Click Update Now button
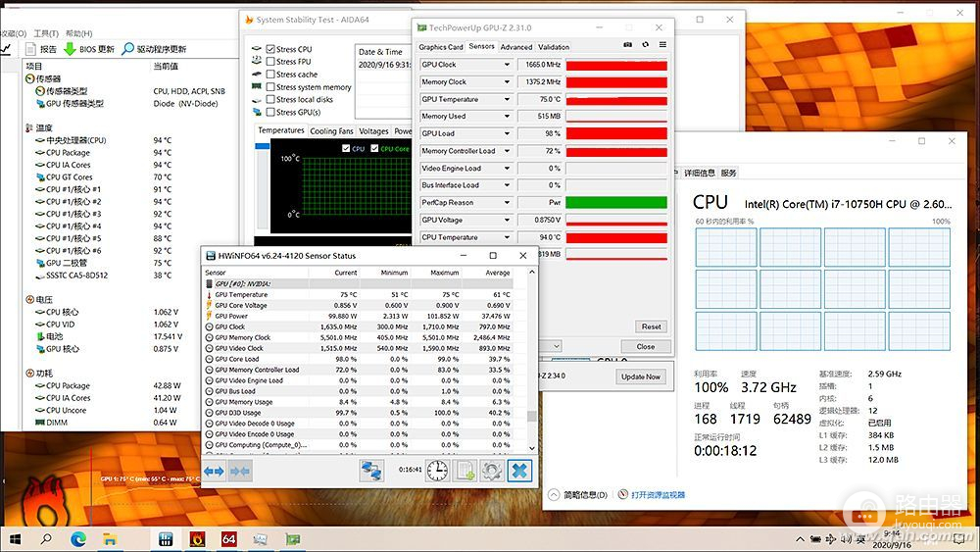Image resolution: width=980 pixels, height=552 pixels. [641, 376]
